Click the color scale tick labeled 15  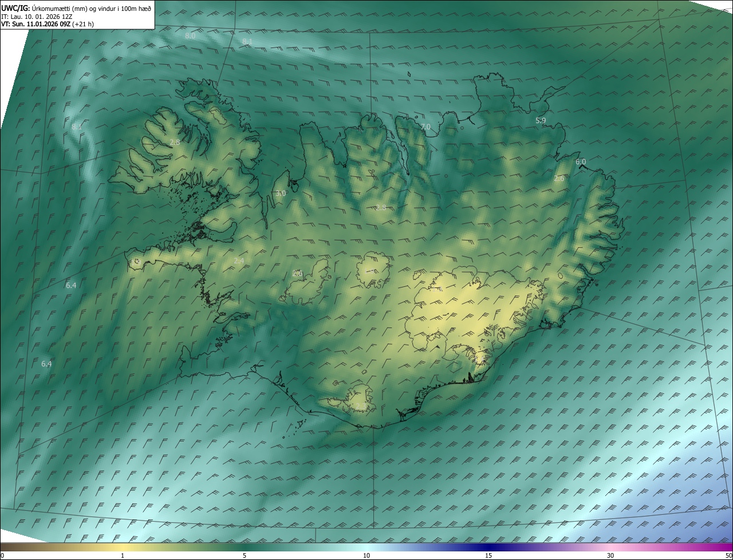(x=488, y=555)
